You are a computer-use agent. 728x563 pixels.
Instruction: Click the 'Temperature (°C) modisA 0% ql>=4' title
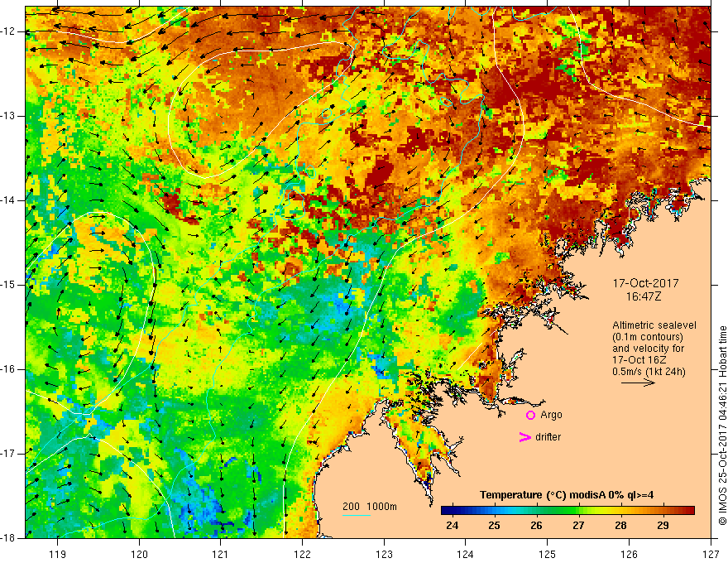tap(567, 495)
